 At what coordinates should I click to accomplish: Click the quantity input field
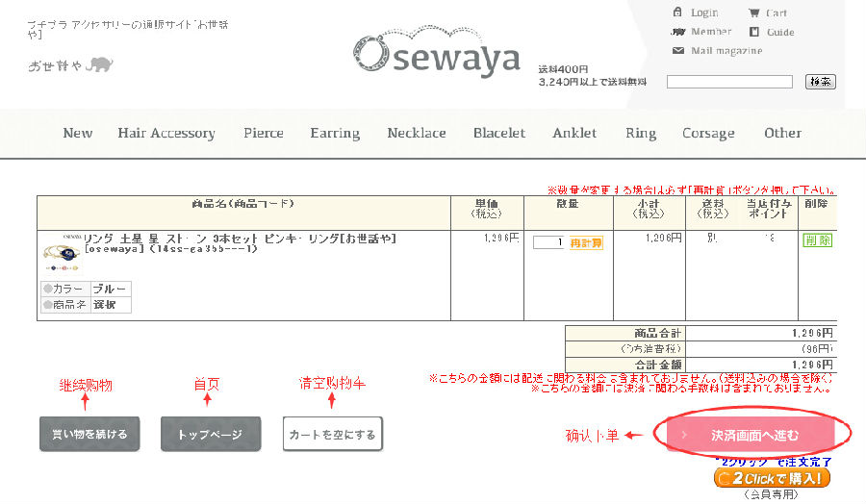(548, 242)
